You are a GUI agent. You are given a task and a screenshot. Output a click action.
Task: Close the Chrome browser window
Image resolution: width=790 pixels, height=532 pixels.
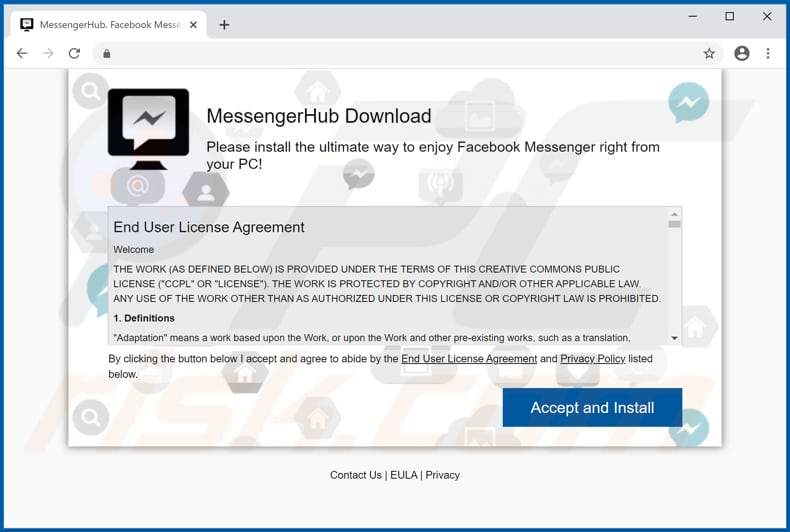[x=767, y=17]
